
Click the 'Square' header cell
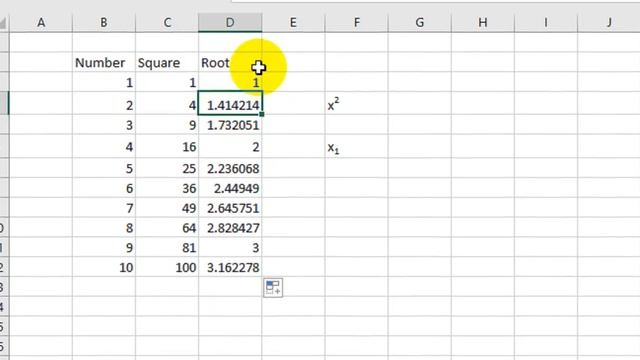[167, 62]
